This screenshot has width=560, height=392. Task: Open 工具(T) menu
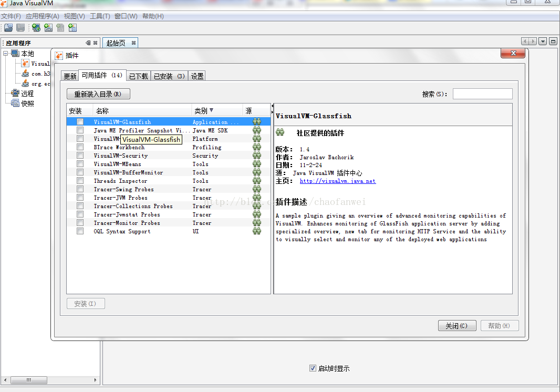point(100,16)
